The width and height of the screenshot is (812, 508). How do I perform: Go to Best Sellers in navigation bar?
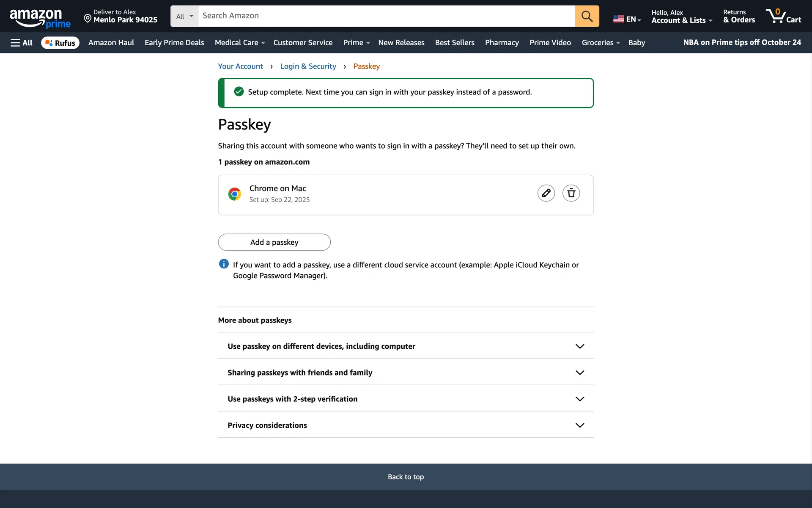coord(454,43)
